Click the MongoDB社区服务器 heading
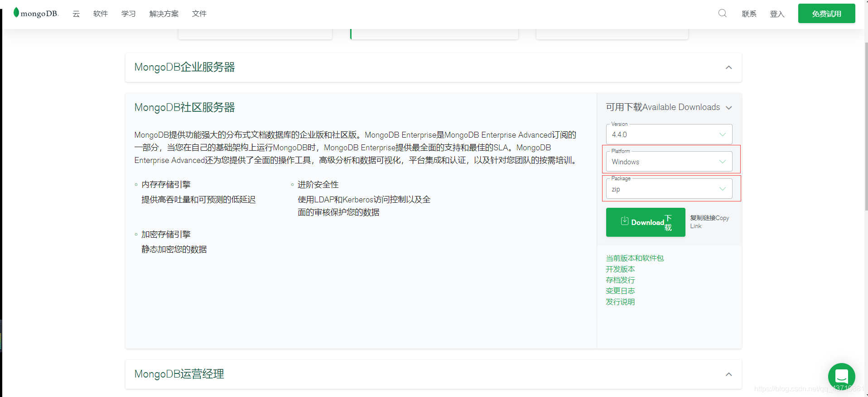This screenshot has width=868, height=397. (x=184, y=107)
